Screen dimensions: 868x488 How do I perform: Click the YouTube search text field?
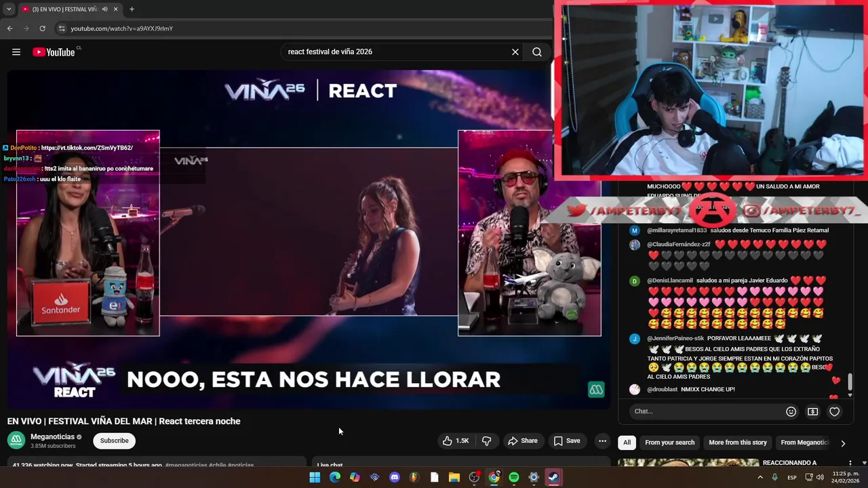pyautogui.click(x=397, y=52)
